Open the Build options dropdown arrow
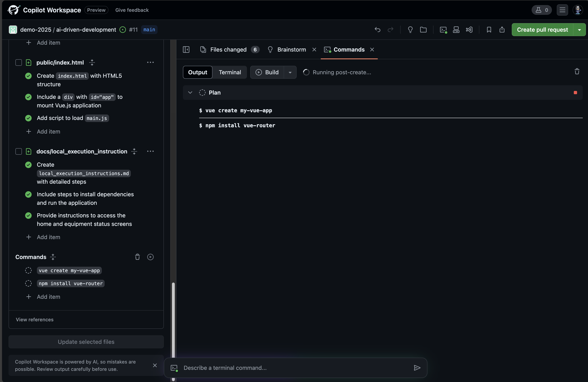This screenshot has height=382, width=588. pos(290,72)
